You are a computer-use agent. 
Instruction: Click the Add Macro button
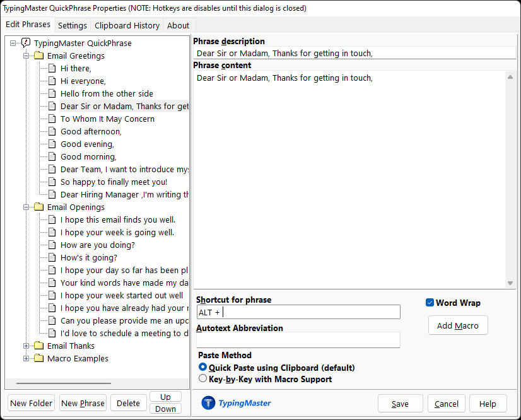click(458, 325)
